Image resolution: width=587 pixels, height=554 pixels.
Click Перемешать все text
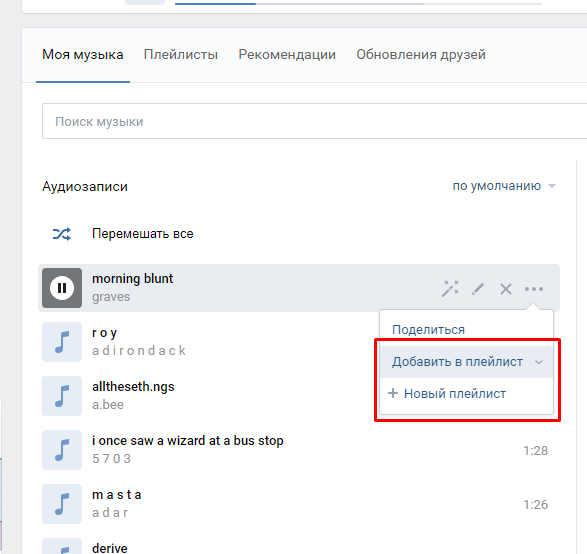(143, 234)
